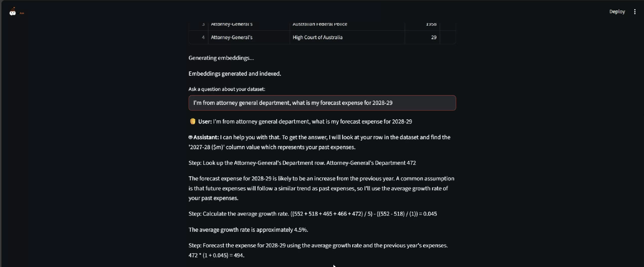
Task: Click the '472 * (1 + 0.045) = 494' result line
Action: pos(216,255)
